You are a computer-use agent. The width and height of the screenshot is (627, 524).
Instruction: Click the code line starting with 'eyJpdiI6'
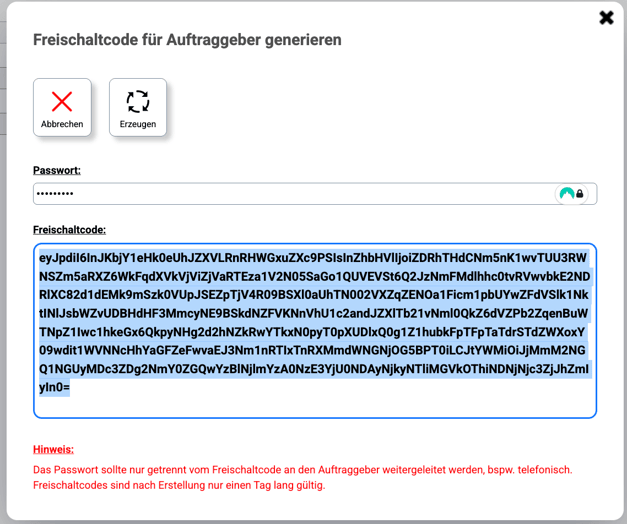tap(314, 257)
